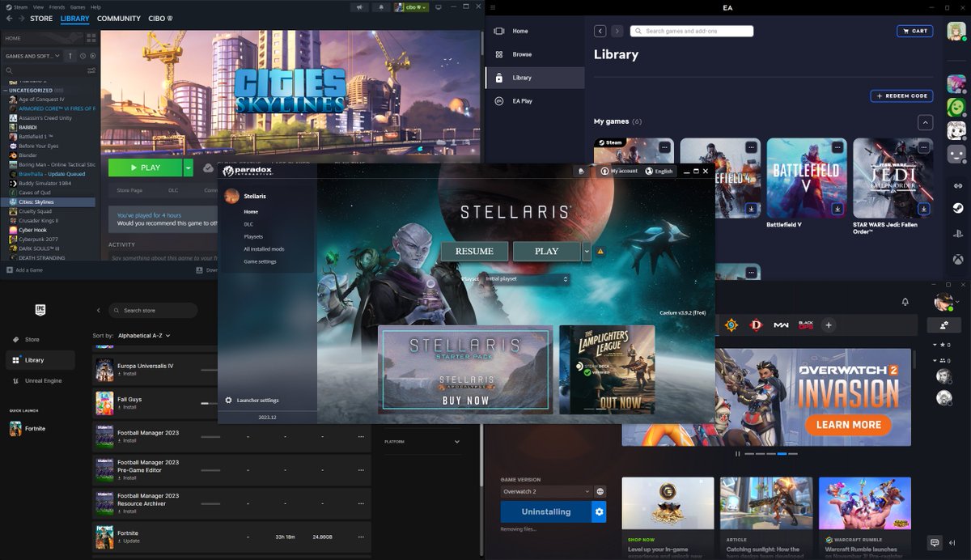This screenshot has width=971, height=560.
Task: Change language with English selector in Paradox
Action: point(659,171)
